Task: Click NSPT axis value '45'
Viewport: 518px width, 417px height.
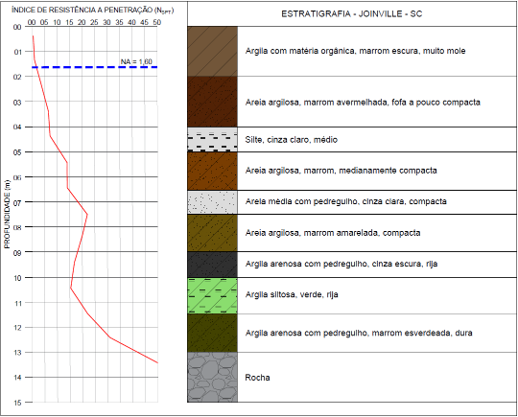Action: tap(144, 22)
